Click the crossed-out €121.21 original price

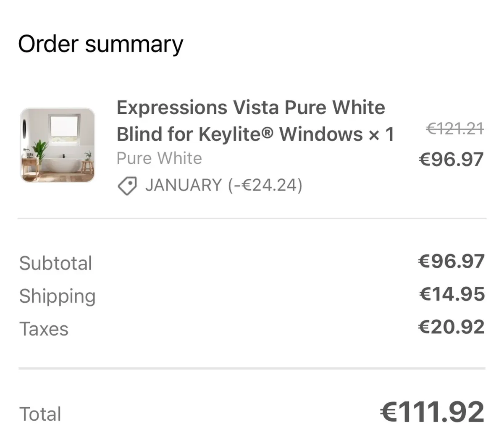click(x=455, y=128)
